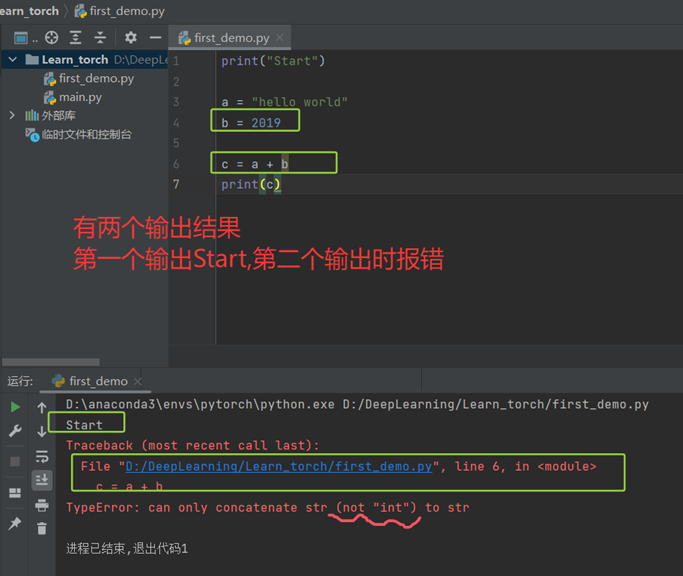Image resolution: width=683 pixels, height=576 pixels.
Task: Click the 进程已结束,退出代码1 line
Action: pyautogui.click(x=127, y=549)
